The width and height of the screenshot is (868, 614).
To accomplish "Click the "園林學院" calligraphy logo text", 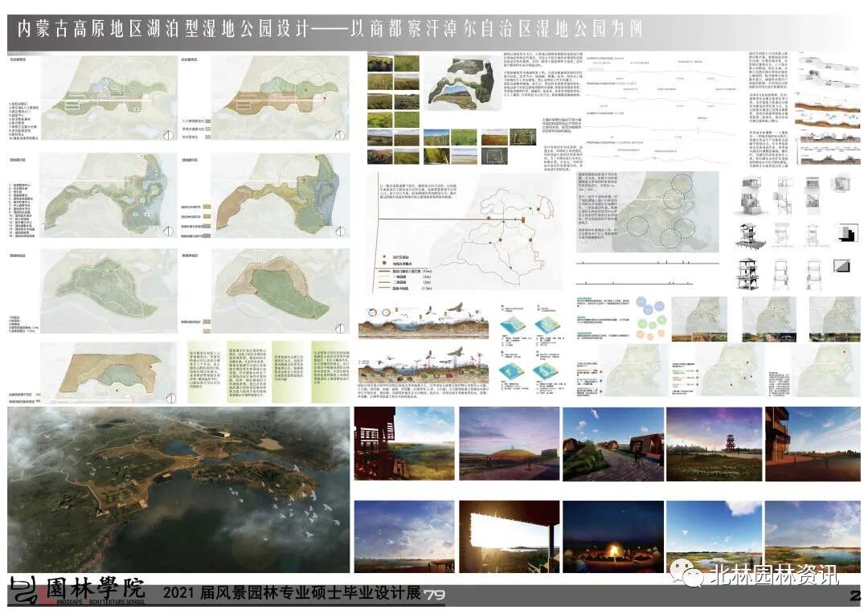I will [95, 588].
